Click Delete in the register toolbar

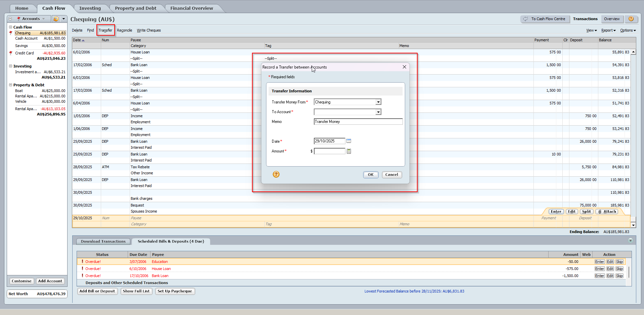coord(77,30)
